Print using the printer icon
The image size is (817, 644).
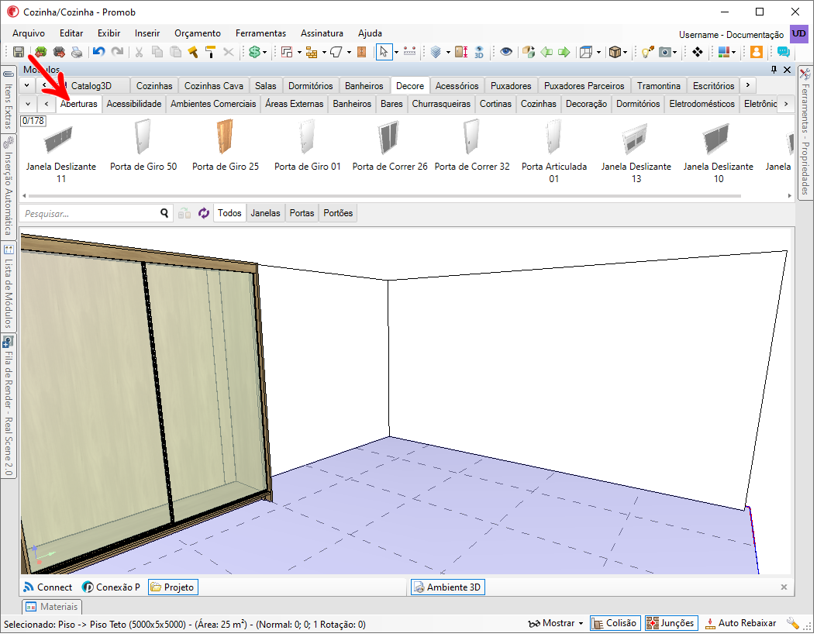(x=77, y=52)
